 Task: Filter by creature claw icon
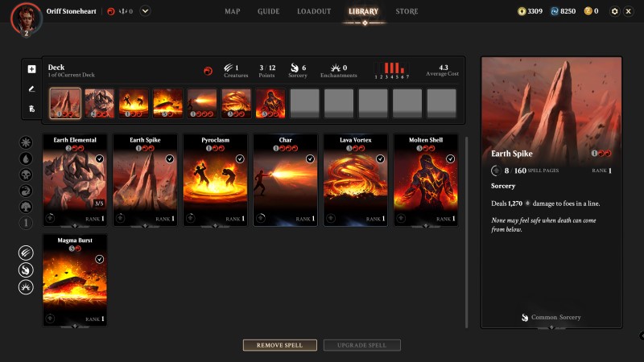coord(26,253)
